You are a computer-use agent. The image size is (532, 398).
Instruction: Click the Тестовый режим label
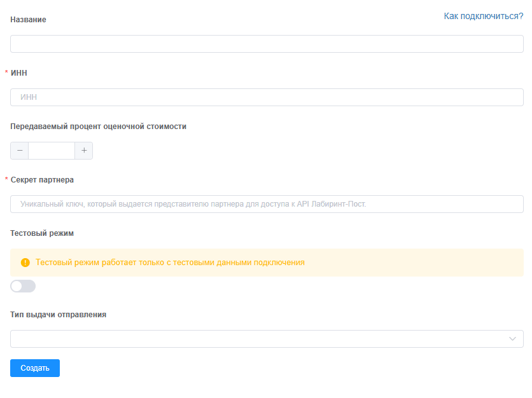[42, 233]
